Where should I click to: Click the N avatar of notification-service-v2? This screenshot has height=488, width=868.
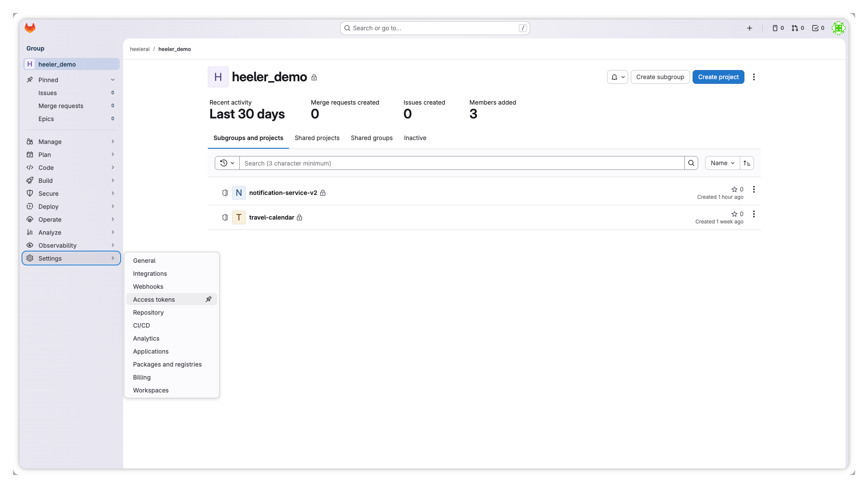(x=239, y=193)
